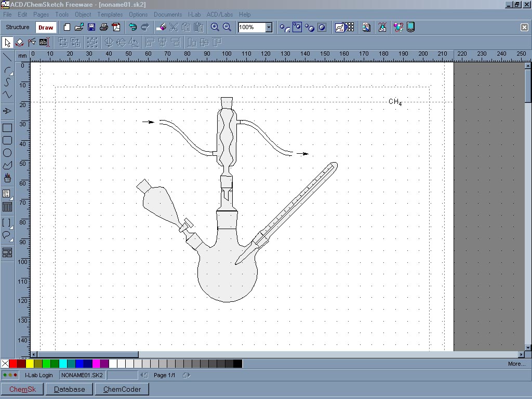Screen dimensions: 532x399
Task: Undo the last action
Action: pyautogui.click(x=132, y=27)
